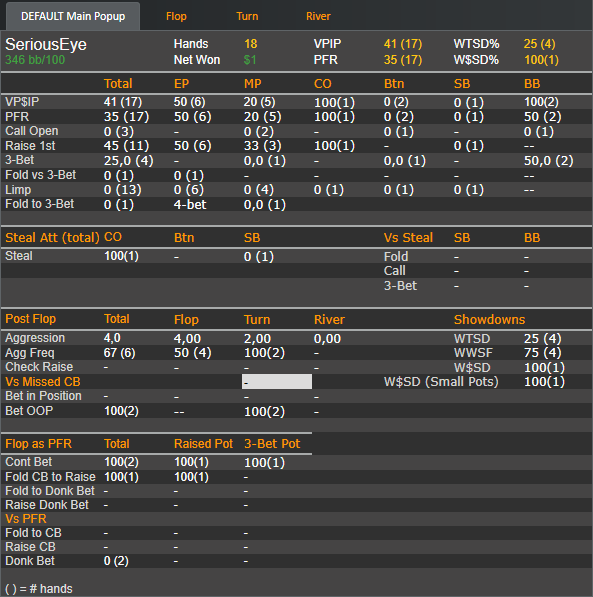Click the EP column header

click(x=181, y=84)
